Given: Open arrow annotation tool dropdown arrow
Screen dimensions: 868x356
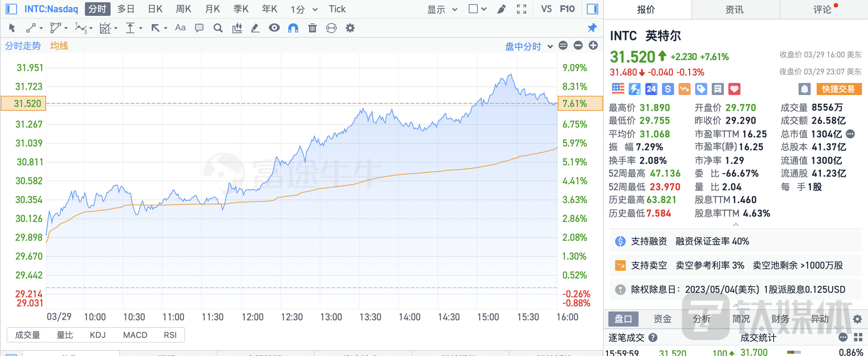Looking at the screenshot, I should (x=166, y=28).
